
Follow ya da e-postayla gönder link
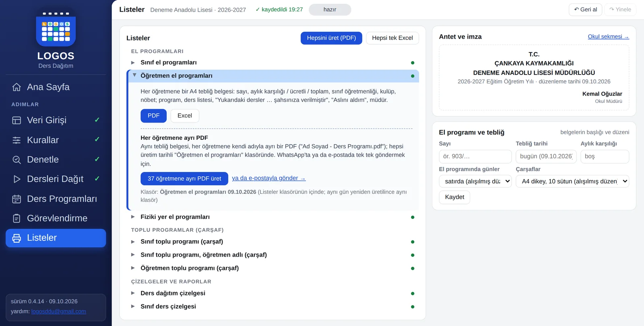click(269, 178)
